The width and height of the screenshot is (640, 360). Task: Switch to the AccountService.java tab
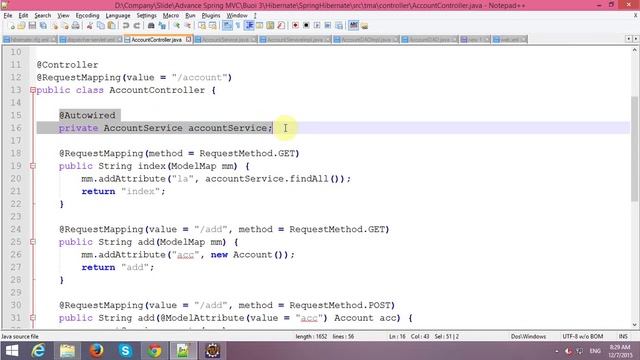point(225,40)
